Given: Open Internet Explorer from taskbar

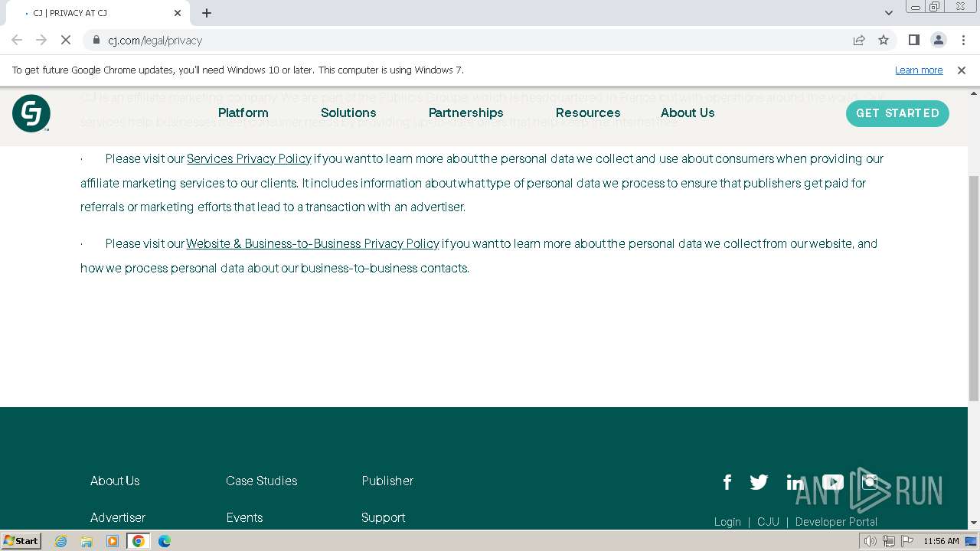Looking at the screenshot, I should tap(61, 541).
